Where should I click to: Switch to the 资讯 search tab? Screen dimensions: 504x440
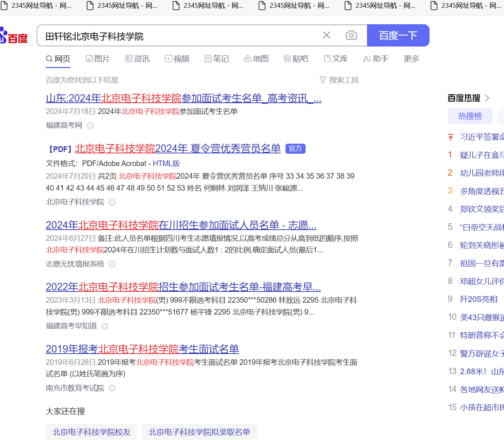(x=137, y=59)
